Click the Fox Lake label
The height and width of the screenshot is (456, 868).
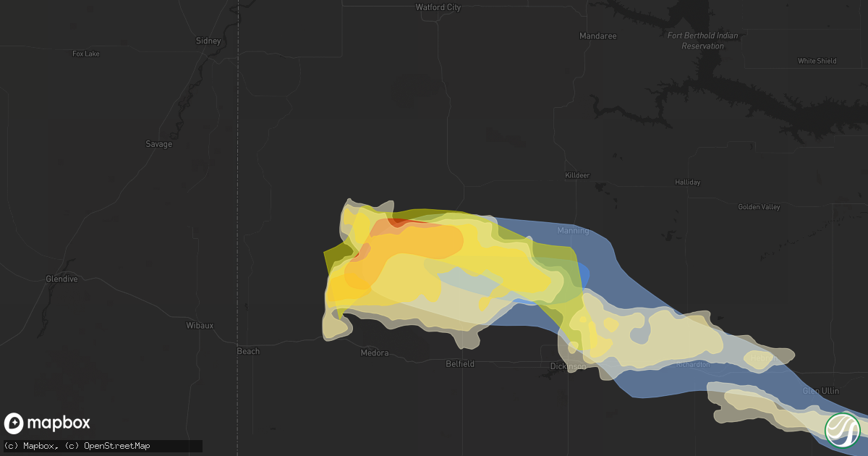click(x=86, y=54)
